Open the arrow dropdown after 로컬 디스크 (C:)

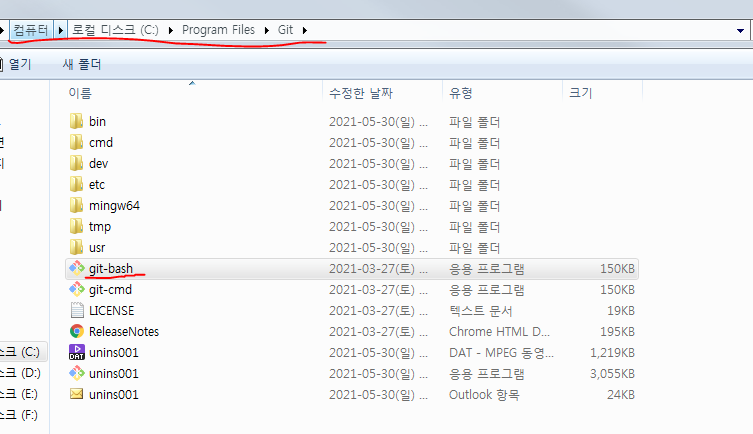[x=171, y=30]
